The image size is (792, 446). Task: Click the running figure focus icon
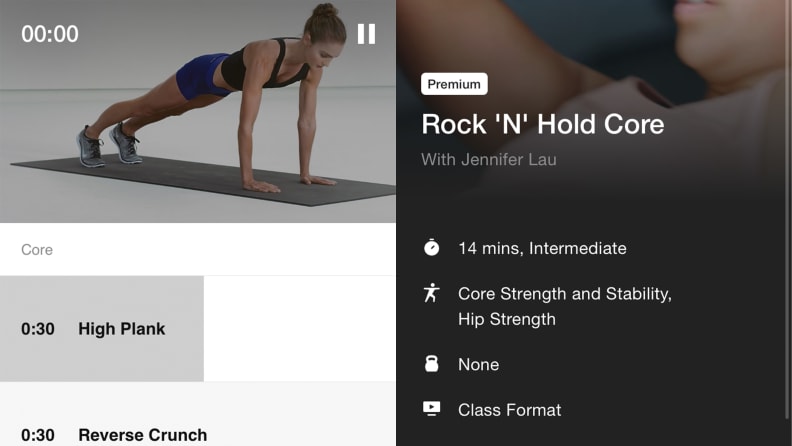(x=431, y=293)
